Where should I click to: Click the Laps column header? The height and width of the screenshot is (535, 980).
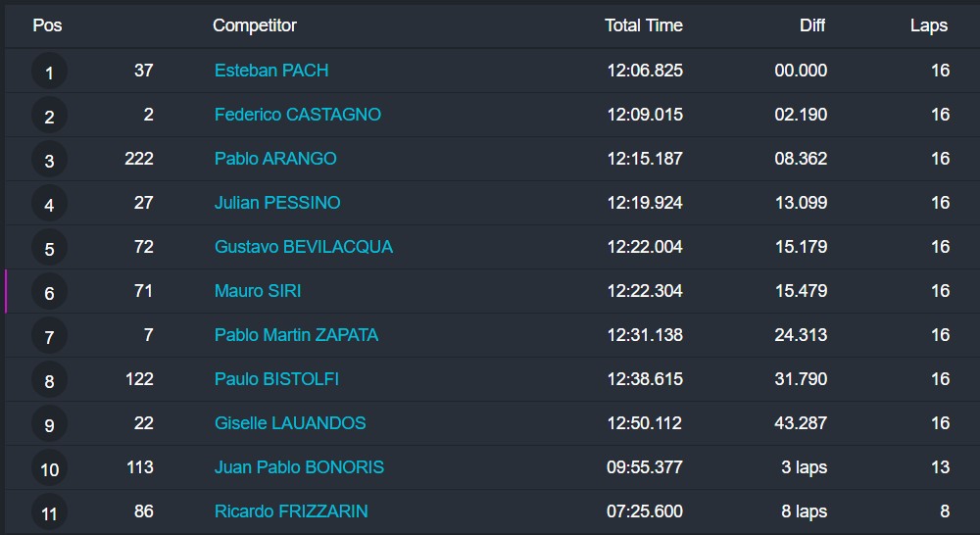(929, 25)
